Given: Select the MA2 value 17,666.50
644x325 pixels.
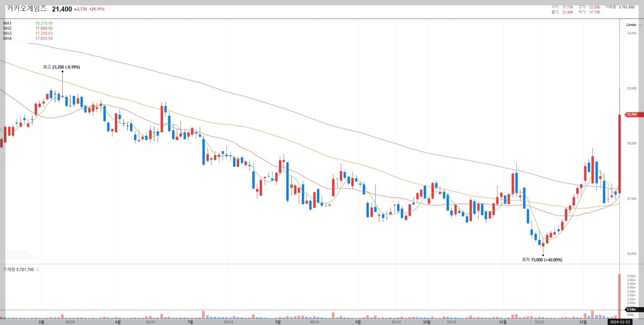Looking at the screenshot, I should point(44,28).
